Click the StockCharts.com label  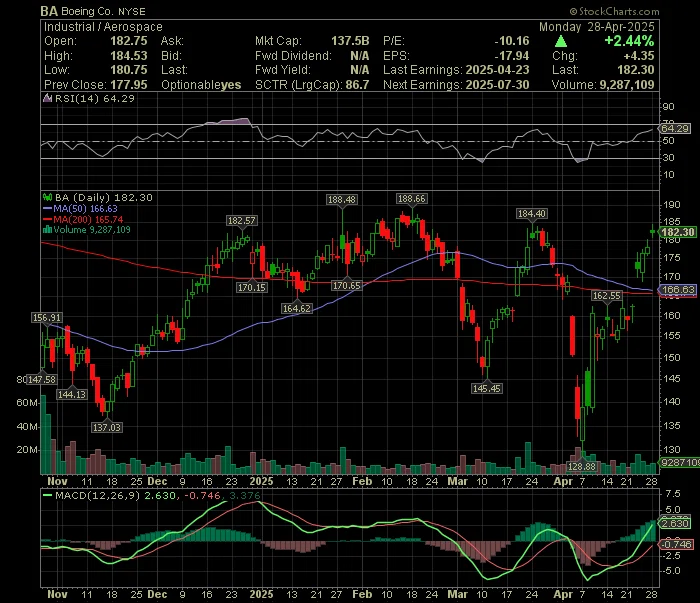click(614, 11)
